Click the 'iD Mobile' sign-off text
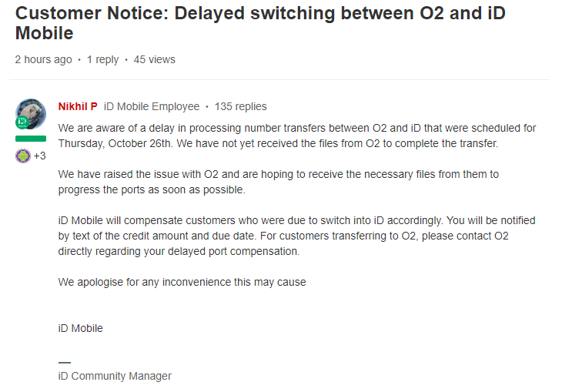562x392 pixels. (x=81, y=328)
